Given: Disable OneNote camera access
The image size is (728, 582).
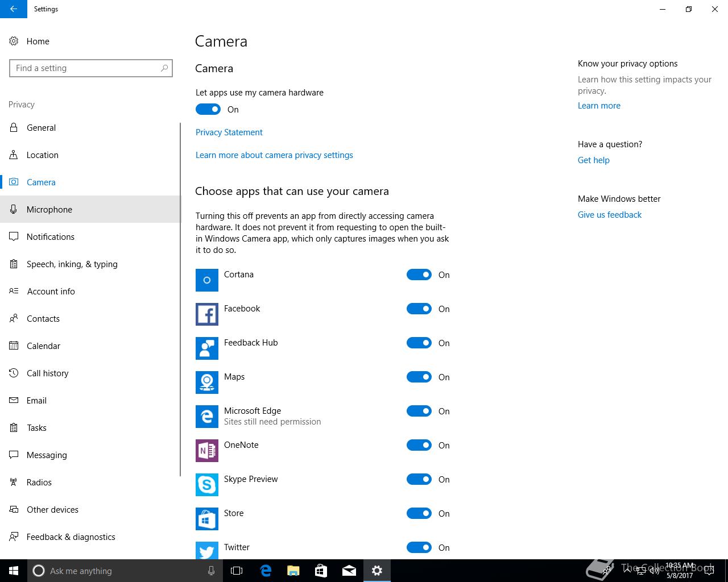Looking at the screenshot, I should coord(419,445).
